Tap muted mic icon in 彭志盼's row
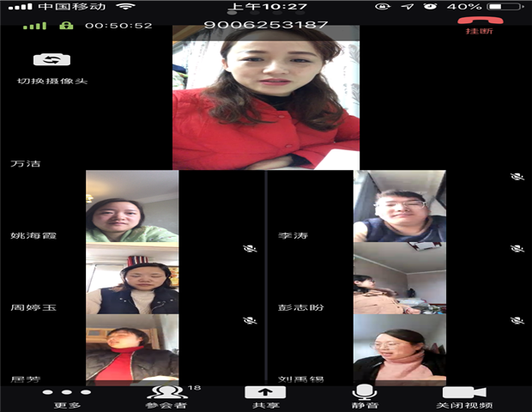The image size is (532, 412). click(x=517, y=320)
